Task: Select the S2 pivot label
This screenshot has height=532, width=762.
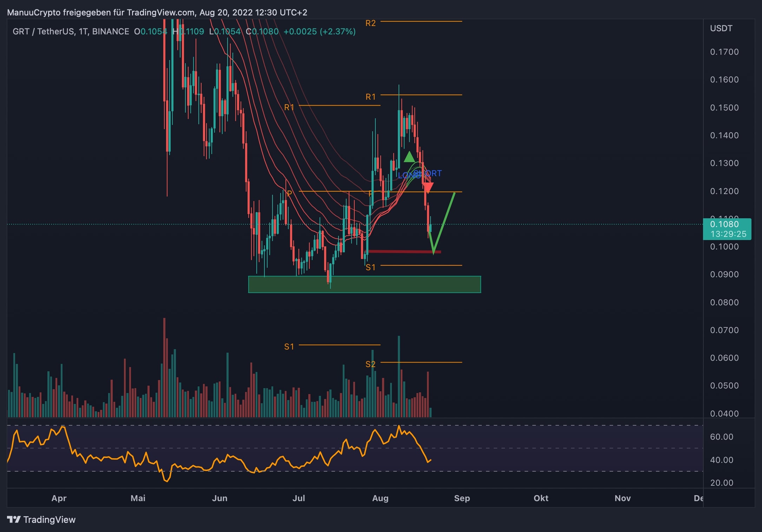Action: click(370, 364)
